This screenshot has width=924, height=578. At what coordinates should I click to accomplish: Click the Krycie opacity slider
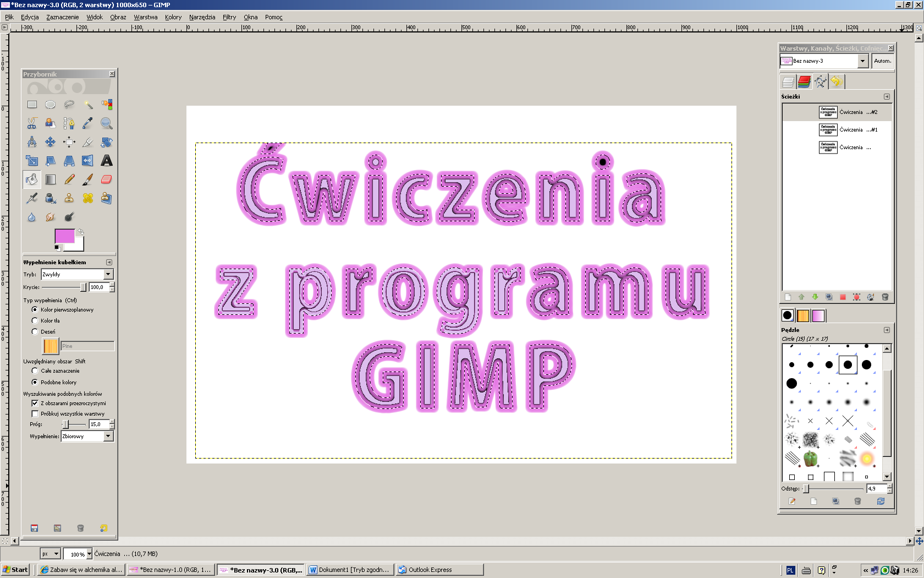[64, 287]
